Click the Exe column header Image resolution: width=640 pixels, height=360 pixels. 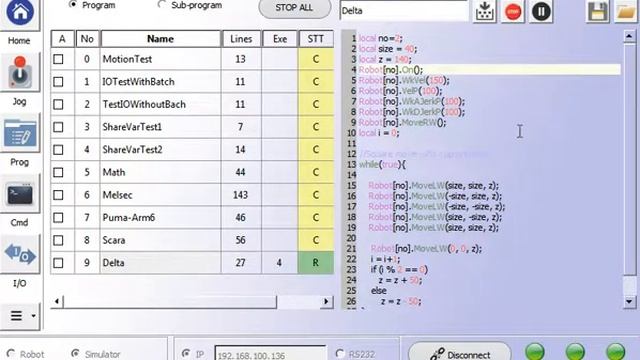[280, 39]
